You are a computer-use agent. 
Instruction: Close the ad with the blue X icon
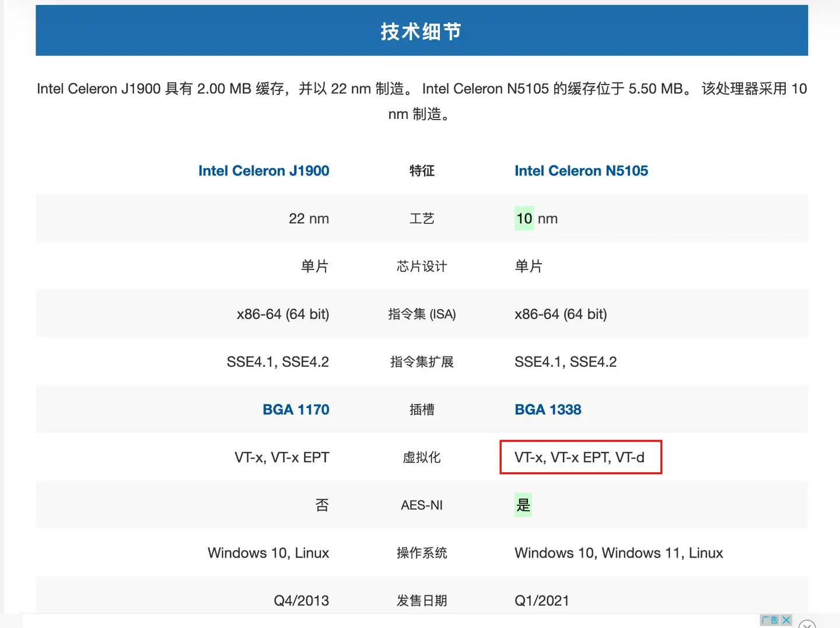[x=786, y=620]
